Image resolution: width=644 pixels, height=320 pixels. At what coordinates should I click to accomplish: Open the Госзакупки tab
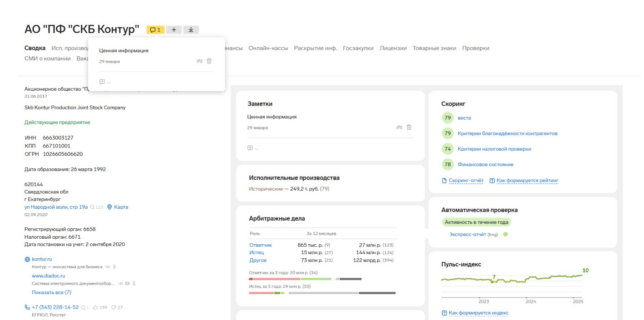click(x=358, y=48)
